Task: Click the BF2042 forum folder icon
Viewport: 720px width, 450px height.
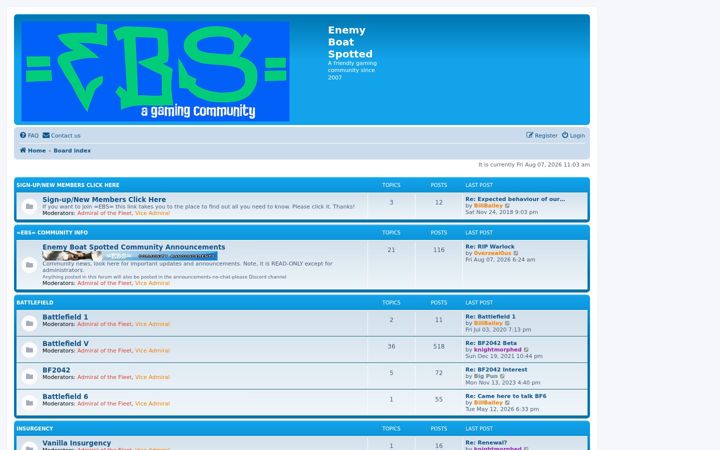Action: [x=29, y=377]
